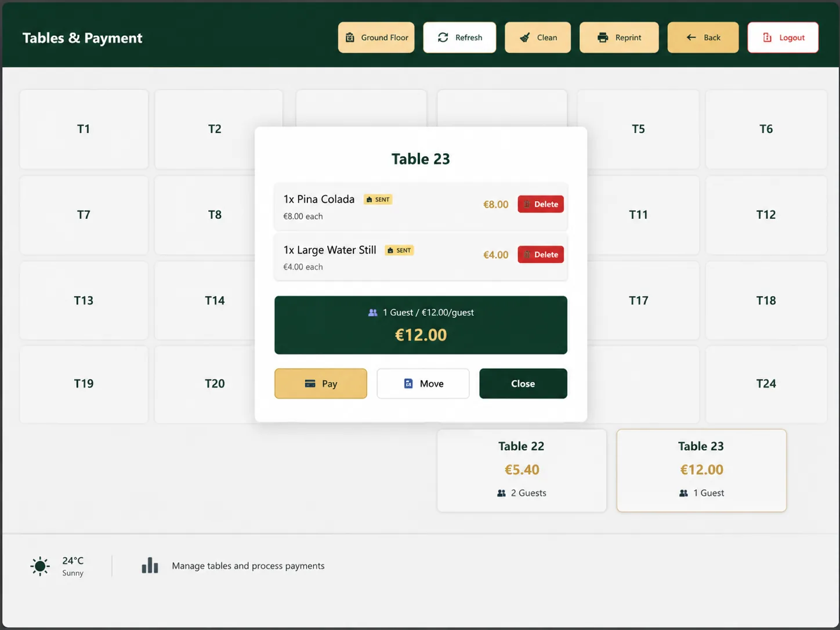
Task: Select table T1
Action: tap(84, 129)
